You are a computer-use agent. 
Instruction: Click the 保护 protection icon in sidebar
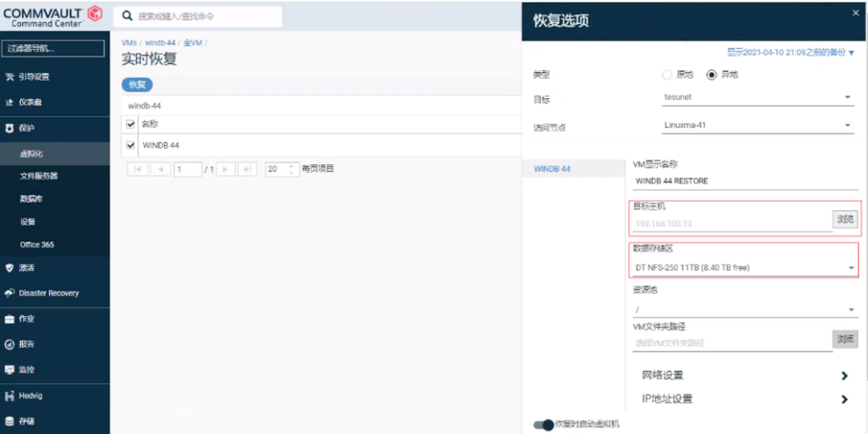click(x=9, y=128)
